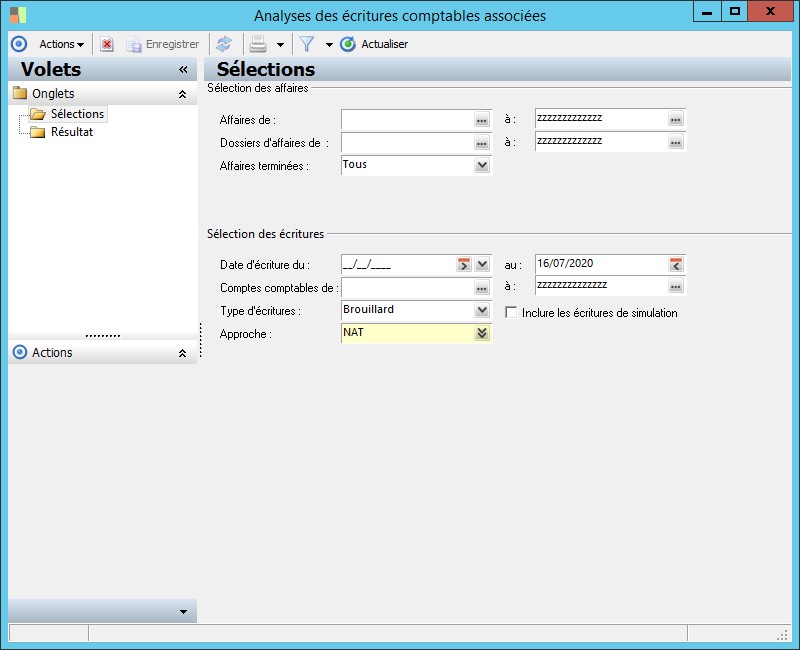Collapse the Actions section in side panel
Viewport: 800px width, 650px height.
point(182,353)
